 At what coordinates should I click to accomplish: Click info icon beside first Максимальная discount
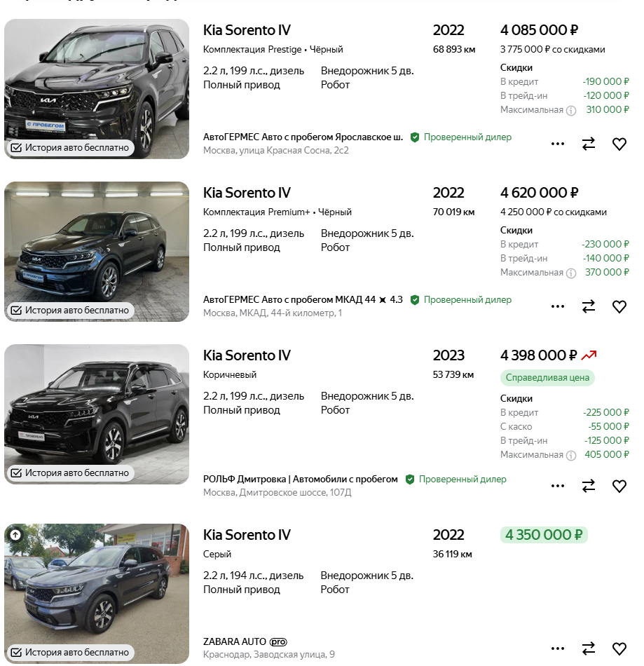[x=571, y=110]
